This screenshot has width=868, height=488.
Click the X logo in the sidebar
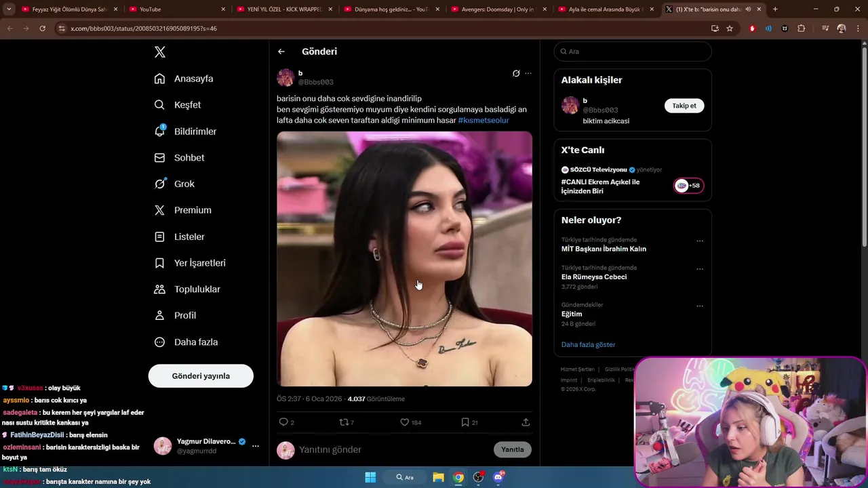(159, 52)
